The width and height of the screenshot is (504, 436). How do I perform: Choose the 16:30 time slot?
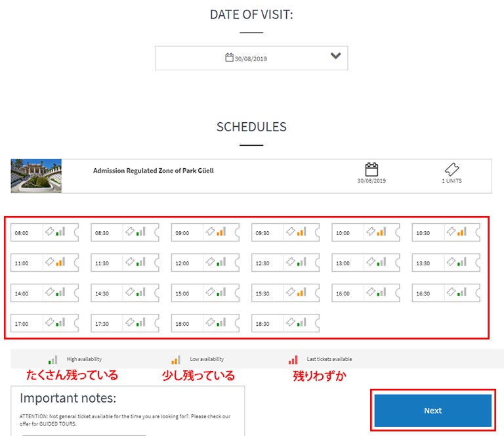pos(446,293)
